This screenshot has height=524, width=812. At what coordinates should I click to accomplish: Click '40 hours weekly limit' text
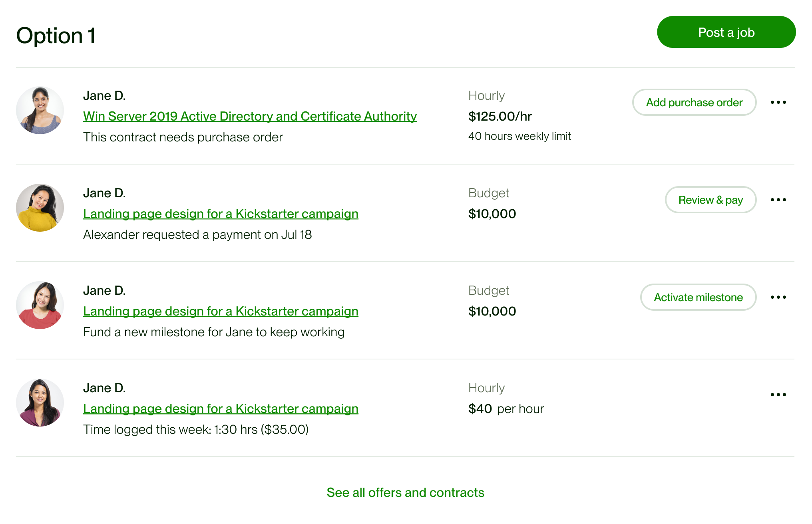click(519, 136)
